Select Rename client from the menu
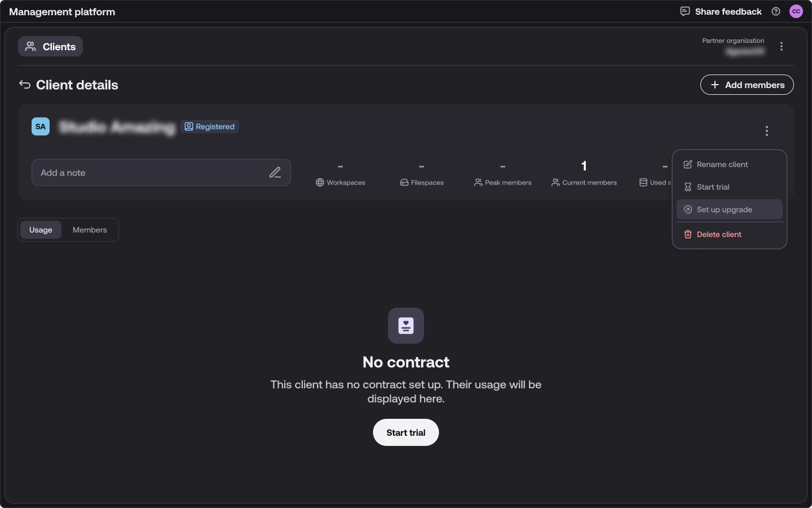Viewport: 812px width, 508px height. coord(730,164)
